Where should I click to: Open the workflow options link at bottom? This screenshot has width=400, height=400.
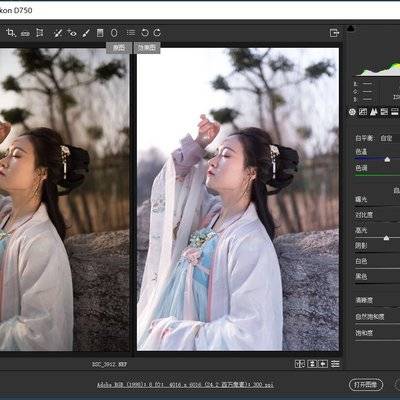pos(185,385)
